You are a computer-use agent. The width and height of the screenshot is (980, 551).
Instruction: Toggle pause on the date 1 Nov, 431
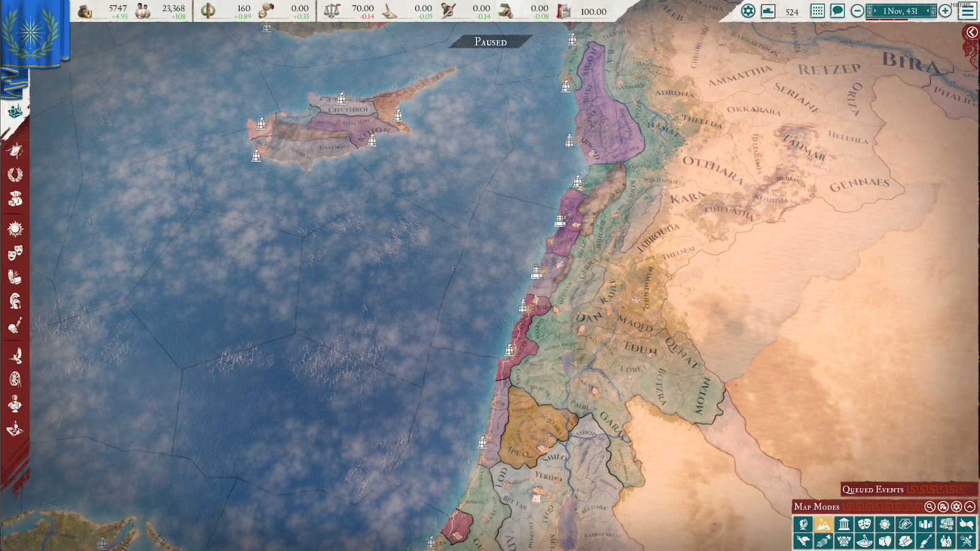901,11
